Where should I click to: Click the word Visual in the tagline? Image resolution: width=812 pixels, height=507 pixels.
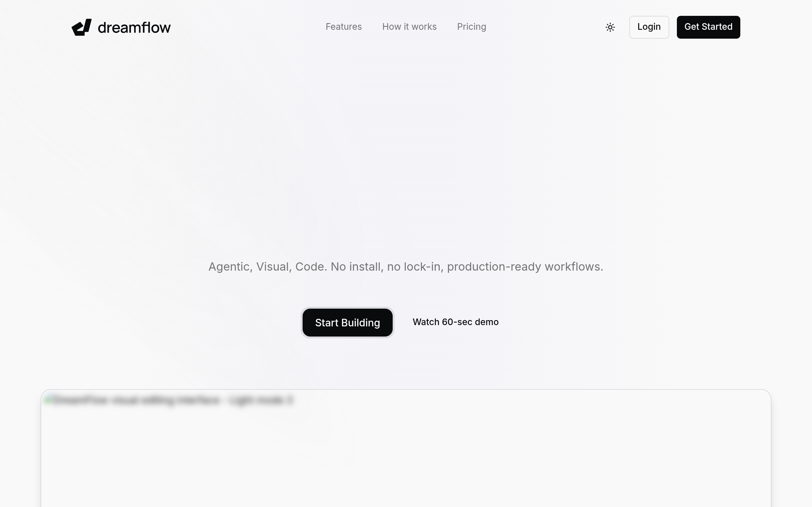point(273,267)
